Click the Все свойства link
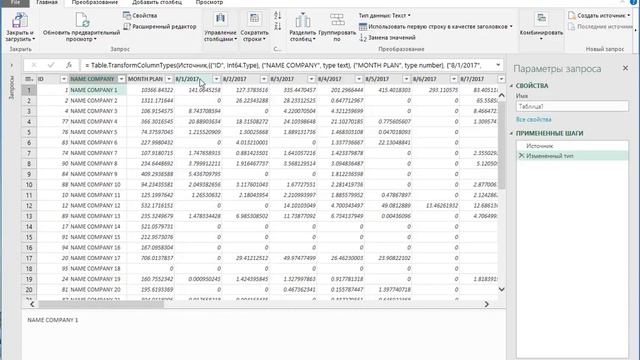Screen dimensions: 640x360 point(533,120)
